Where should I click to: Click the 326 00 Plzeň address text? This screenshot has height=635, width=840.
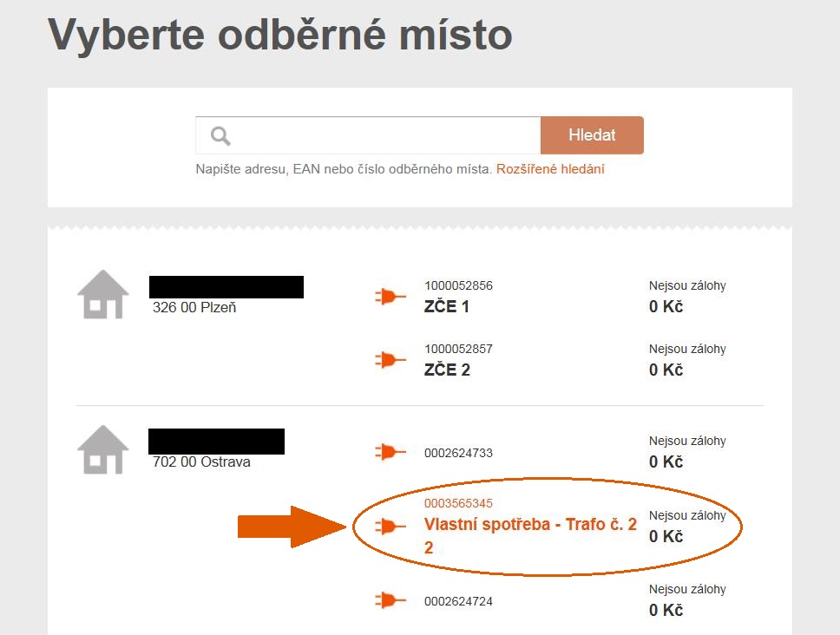coord(194,307)
